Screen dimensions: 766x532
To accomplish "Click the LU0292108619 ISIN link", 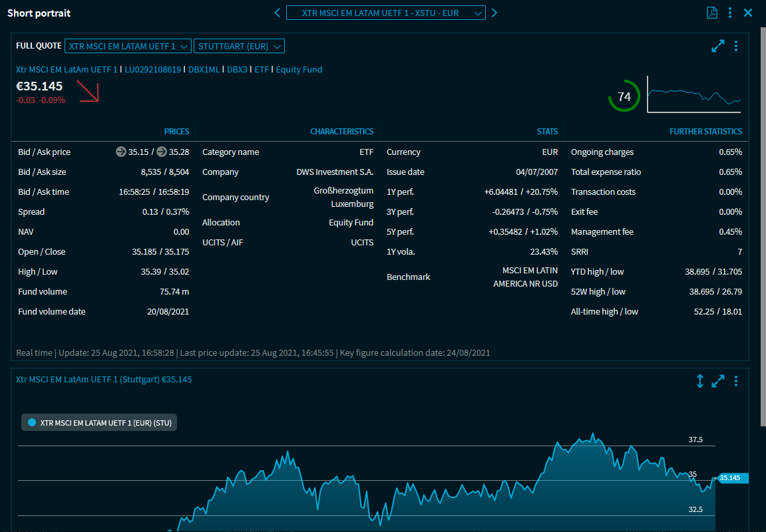I will [x=153, y=69].
